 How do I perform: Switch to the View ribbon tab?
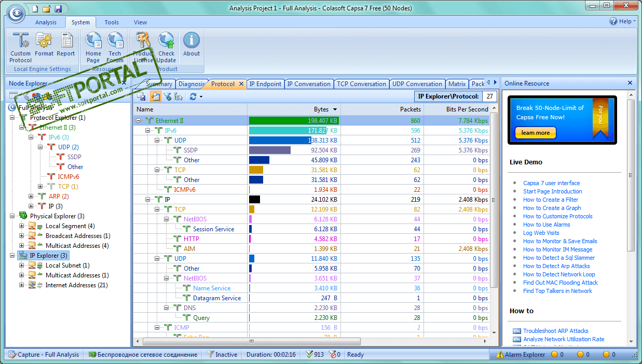(140, 22)
